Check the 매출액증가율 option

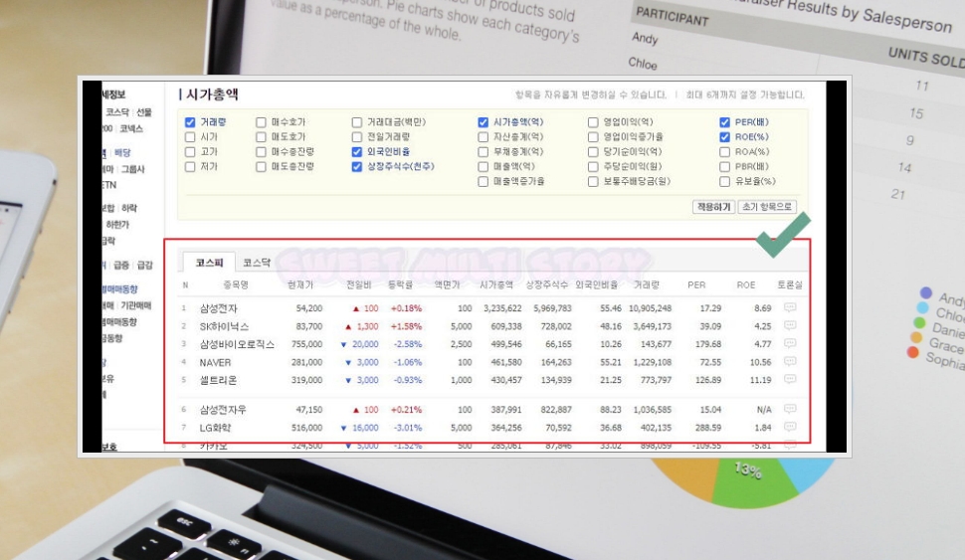pyautogui.click(x=483, y=182)
